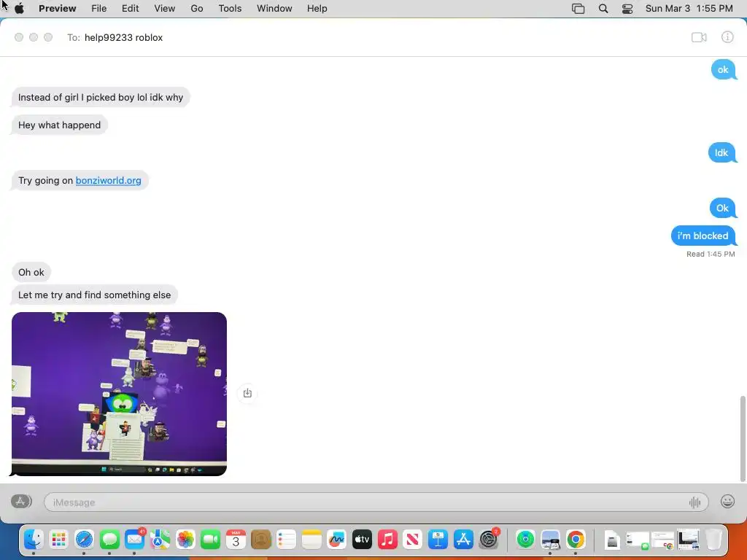Open the Help menu
Viewport: 747px width, 560px height.
317,9
